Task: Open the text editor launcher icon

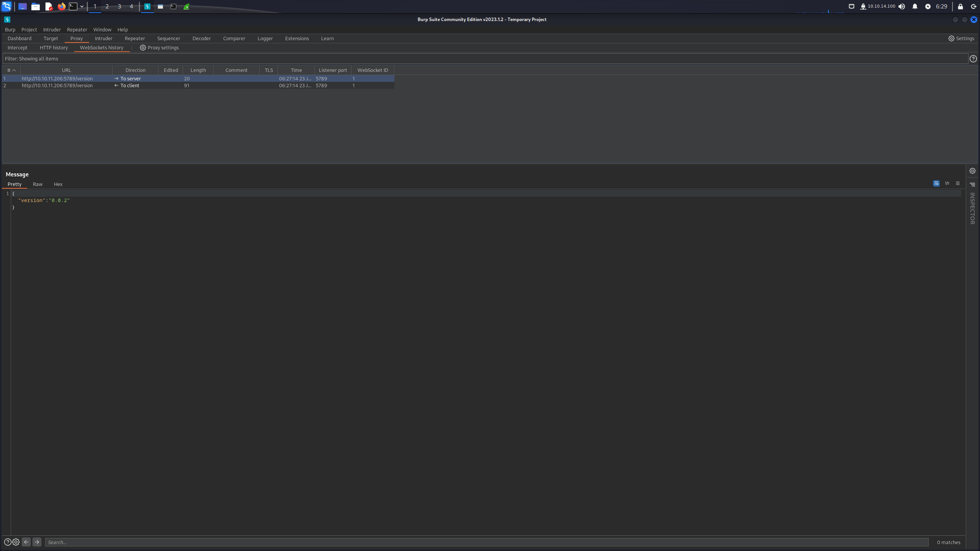Action: click(49, 6)
